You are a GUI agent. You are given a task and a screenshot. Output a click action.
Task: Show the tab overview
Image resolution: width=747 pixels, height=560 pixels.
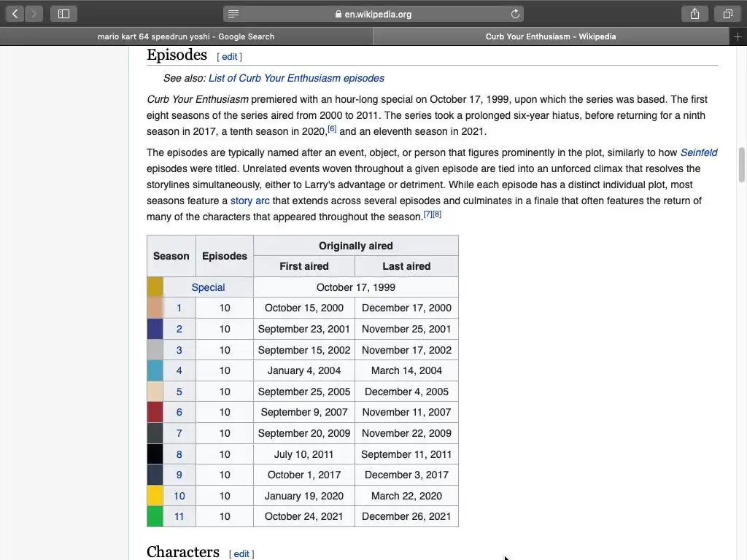[x=727, y=14]
